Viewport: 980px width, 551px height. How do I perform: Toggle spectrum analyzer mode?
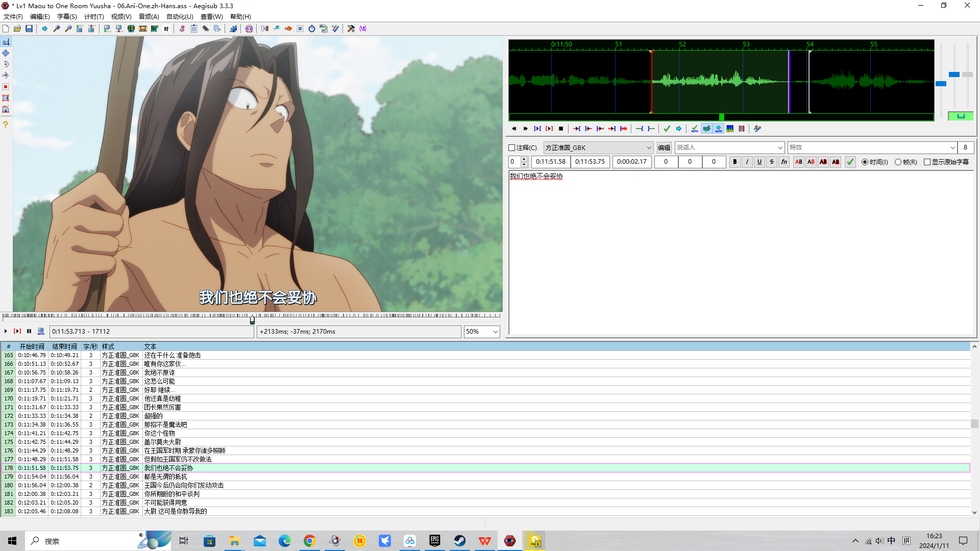(730, 129)
